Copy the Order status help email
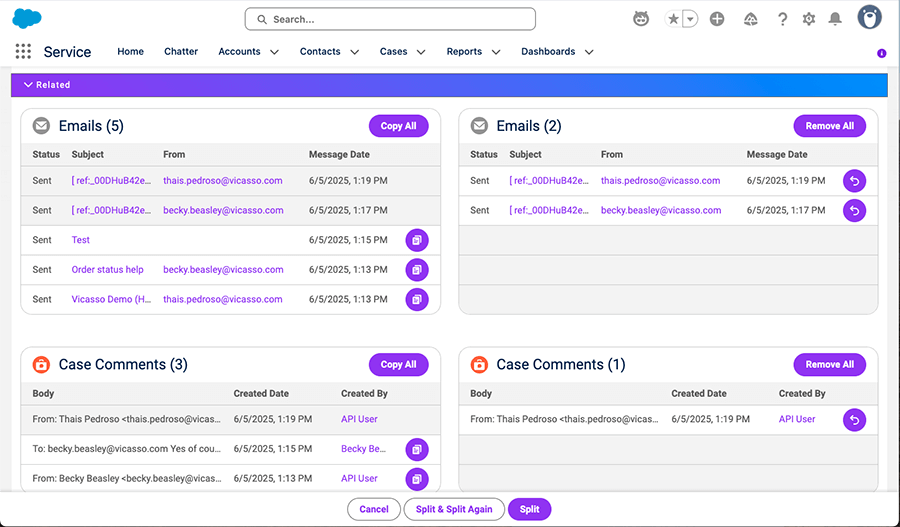Screen dimensions: 900x527 [x=417, y=270]
